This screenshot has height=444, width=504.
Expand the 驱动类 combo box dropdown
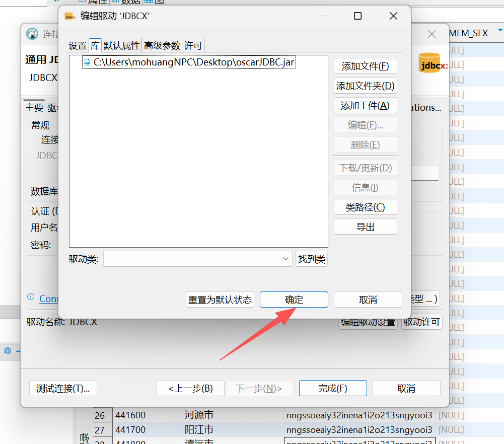pyautogui.click(x=286, y=259)
